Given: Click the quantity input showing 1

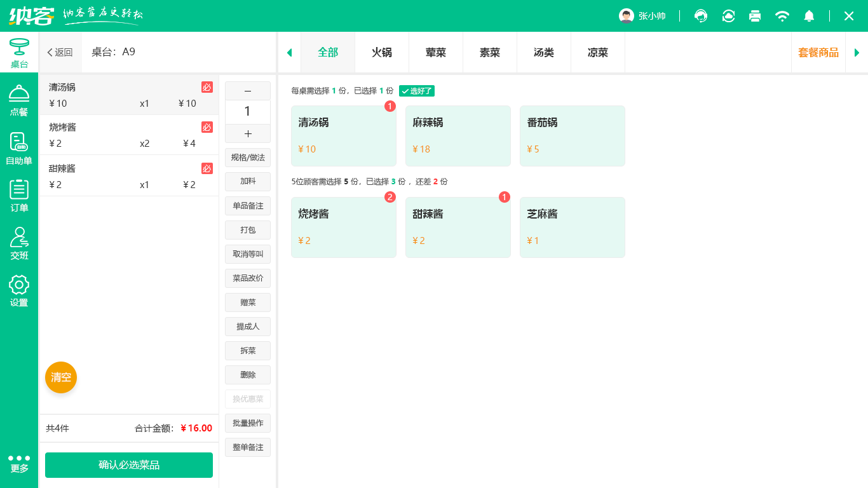Looking at the screenshot, I should [247, 112].
